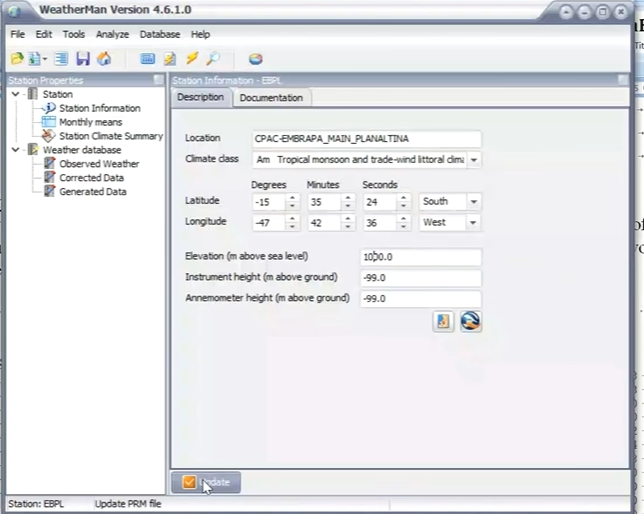644x514 pixels.
Task: Select Generated Data in the tree
Action: tap(92, 192)
